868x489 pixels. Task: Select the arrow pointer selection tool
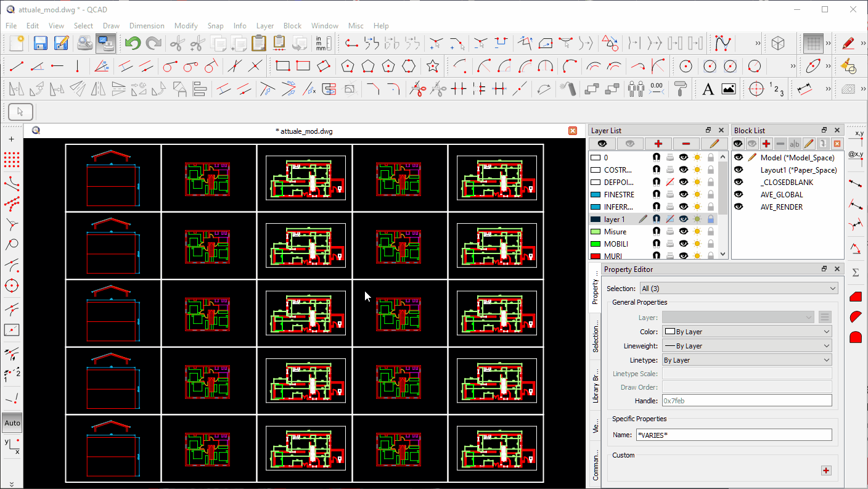(x=20, y=112)
